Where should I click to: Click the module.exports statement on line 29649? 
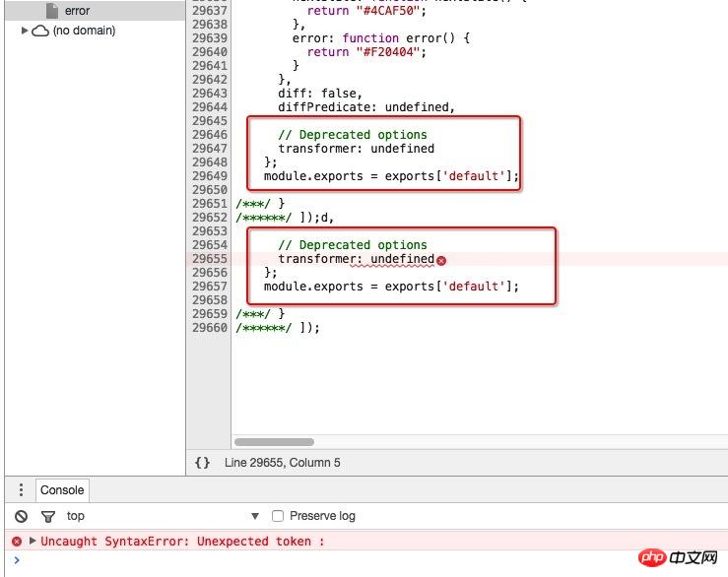[391, 176]
